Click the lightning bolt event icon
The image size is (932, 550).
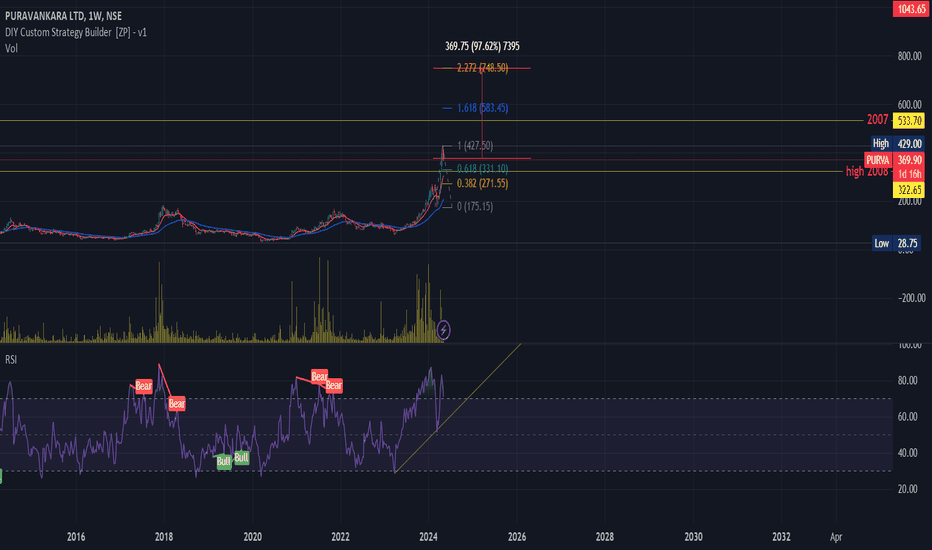click(x=443, y=330)
